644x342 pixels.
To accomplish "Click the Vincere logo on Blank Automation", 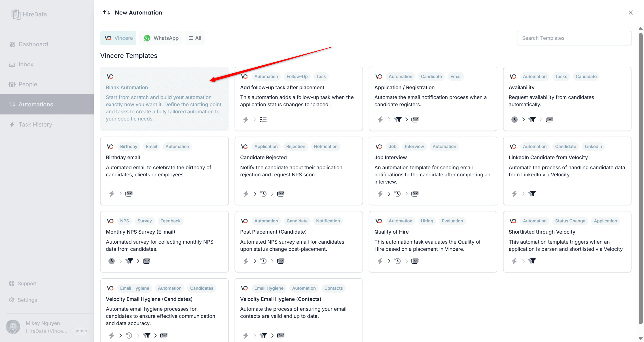I will coord(110,76).
